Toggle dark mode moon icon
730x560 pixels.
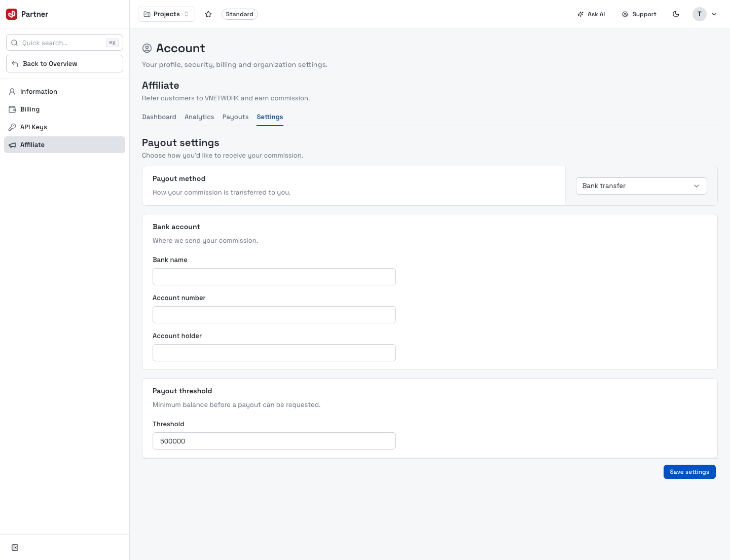coord(676,14)
